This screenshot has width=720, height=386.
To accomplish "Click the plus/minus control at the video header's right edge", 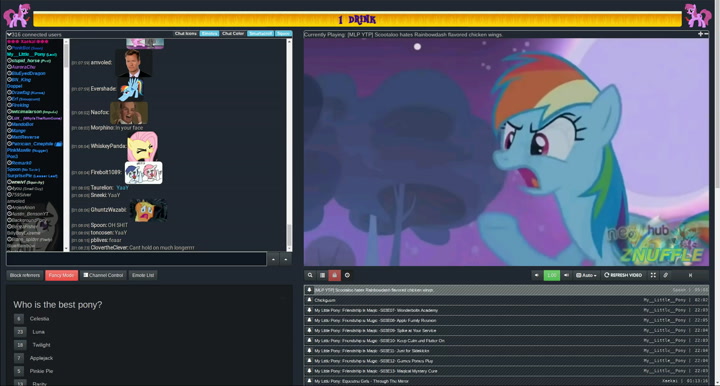I will [703, 34].
